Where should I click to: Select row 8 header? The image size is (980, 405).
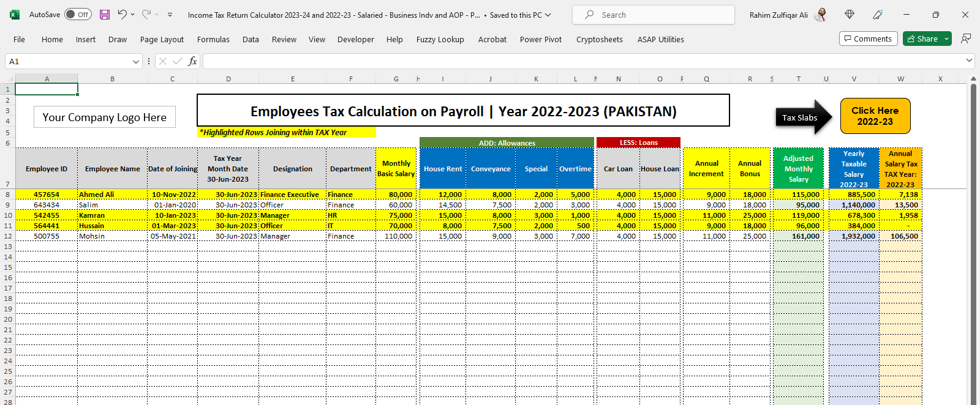(x=7, y=195)
